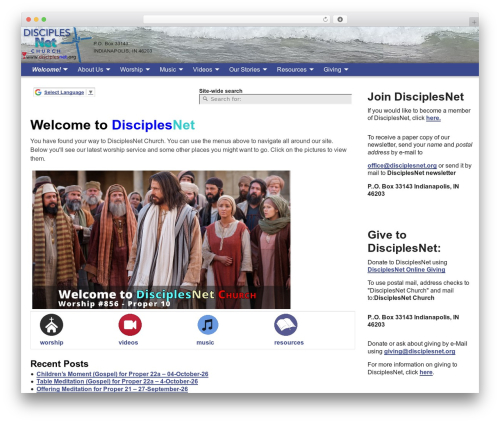Viewport: 500px width, 423px height.
Task: Expand the Music menu
Action: pyautogui.click(x=171, y=69)
